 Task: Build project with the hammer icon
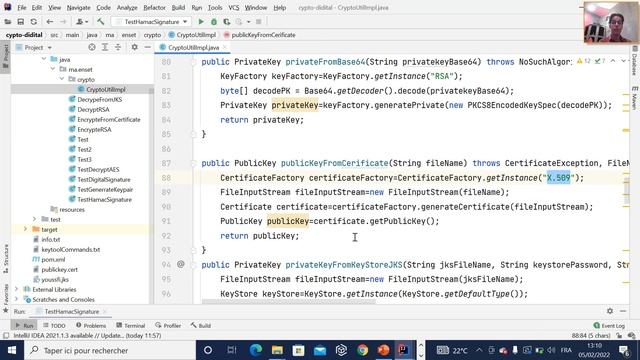pos(100,22)
